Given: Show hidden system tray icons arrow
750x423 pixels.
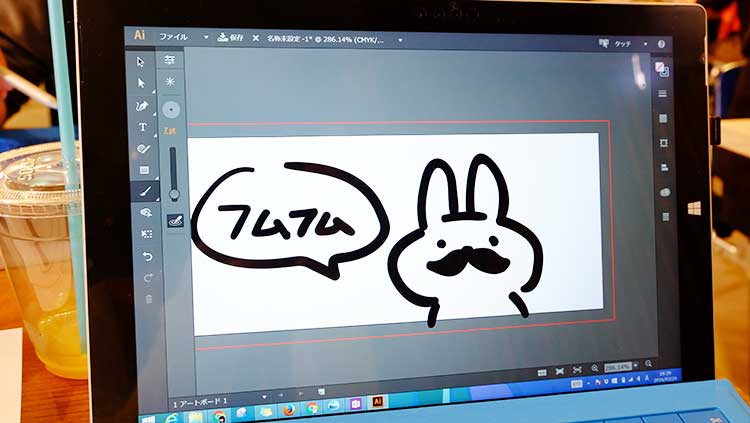Looking at the screenshot, I should pos(589,383).
